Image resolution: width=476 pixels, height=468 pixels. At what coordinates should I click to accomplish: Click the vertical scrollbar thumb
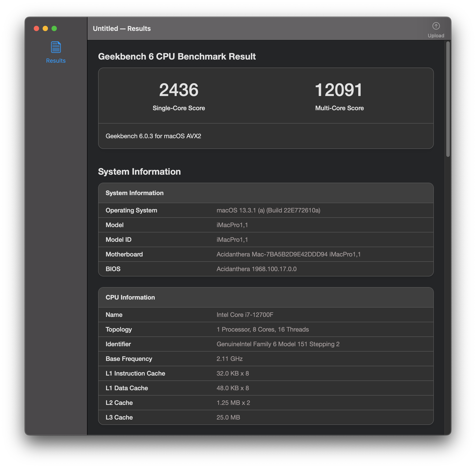click(x=448, y=99)
